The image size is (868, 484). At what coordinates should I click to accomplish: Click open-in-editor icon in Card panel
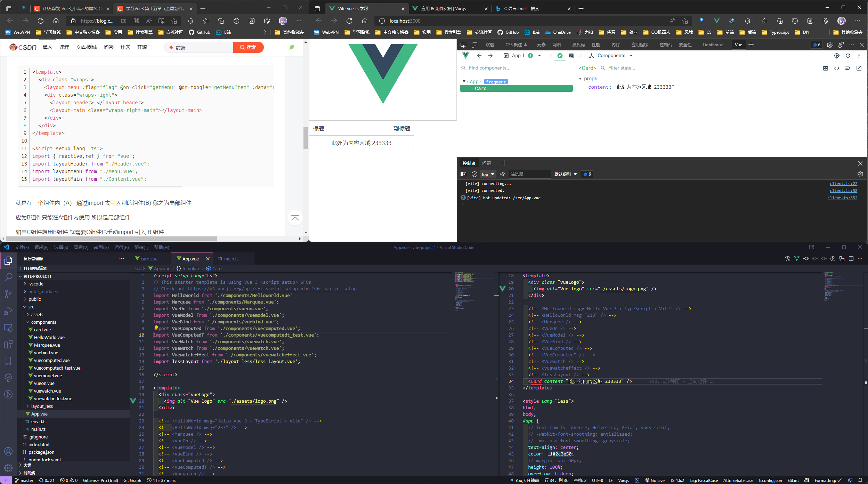(x=859, y=68)
